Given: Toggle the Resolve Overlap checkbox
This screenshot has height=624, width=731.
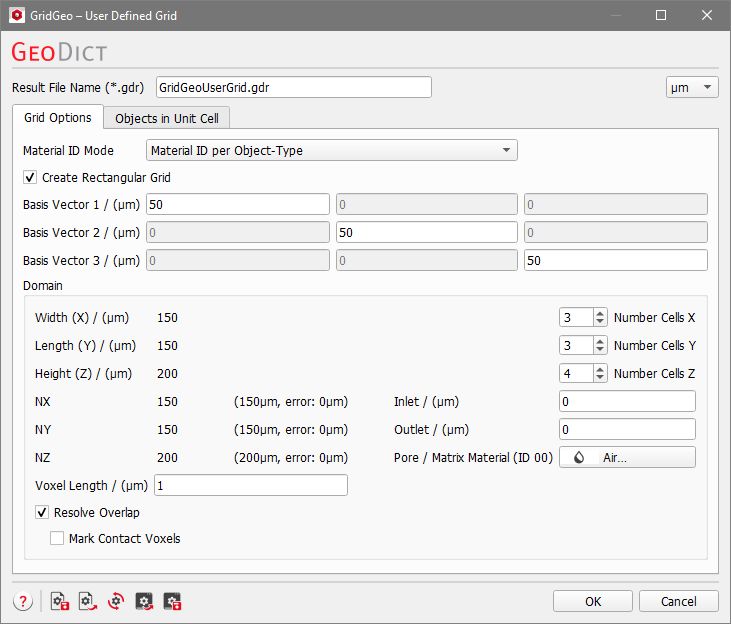Looking at the screenshot, I should coord(42,513).
